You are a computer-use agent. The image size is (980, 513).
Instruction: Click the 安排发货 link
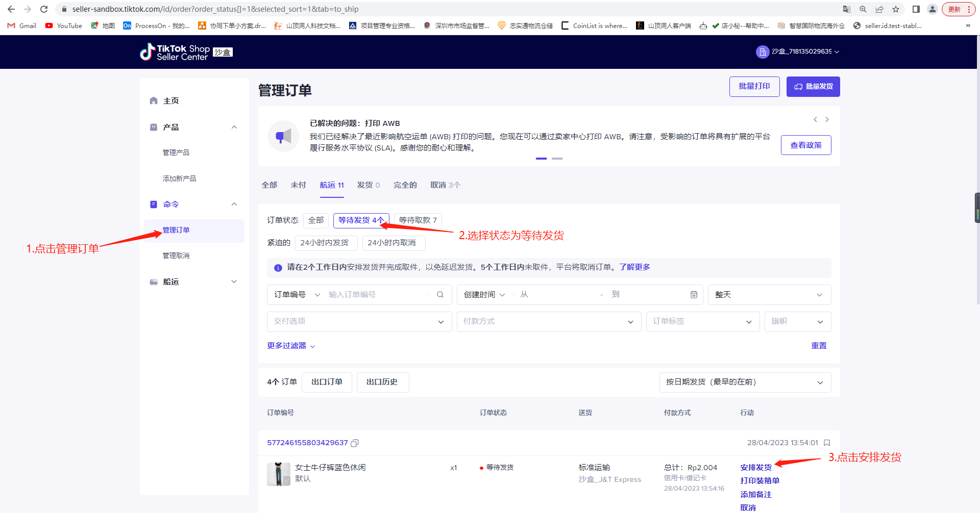[756, 468]
